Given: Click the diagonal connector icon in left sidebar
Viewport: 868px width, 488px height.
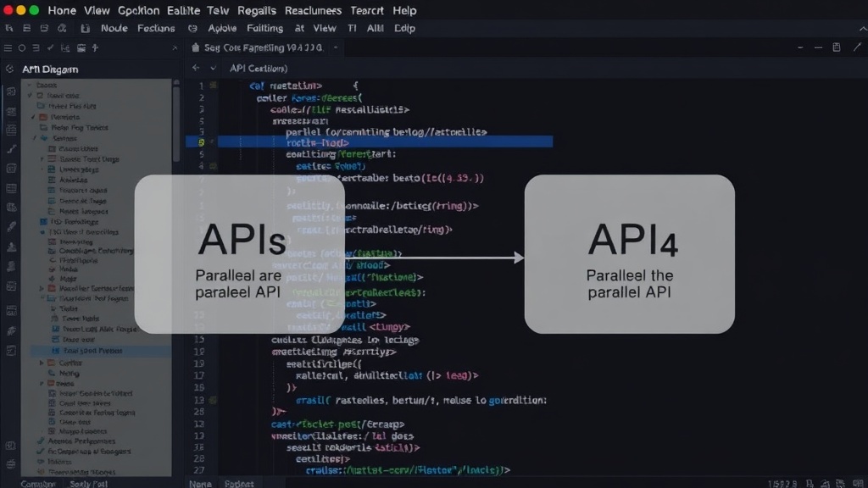Looking at the screenshot, I should click(12, 149).
